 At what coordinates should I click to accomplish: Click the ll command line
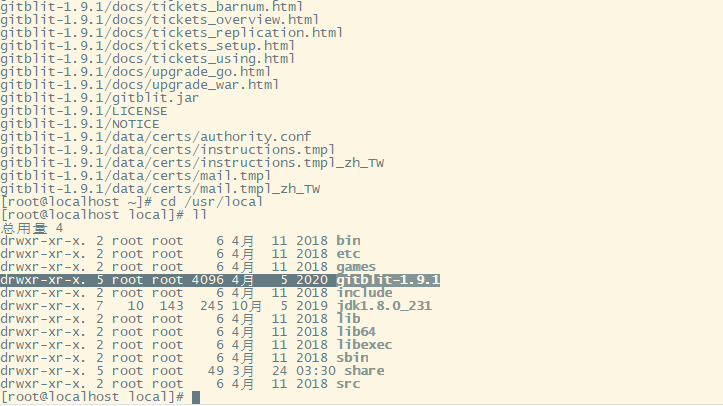click(x=104, y=214)
